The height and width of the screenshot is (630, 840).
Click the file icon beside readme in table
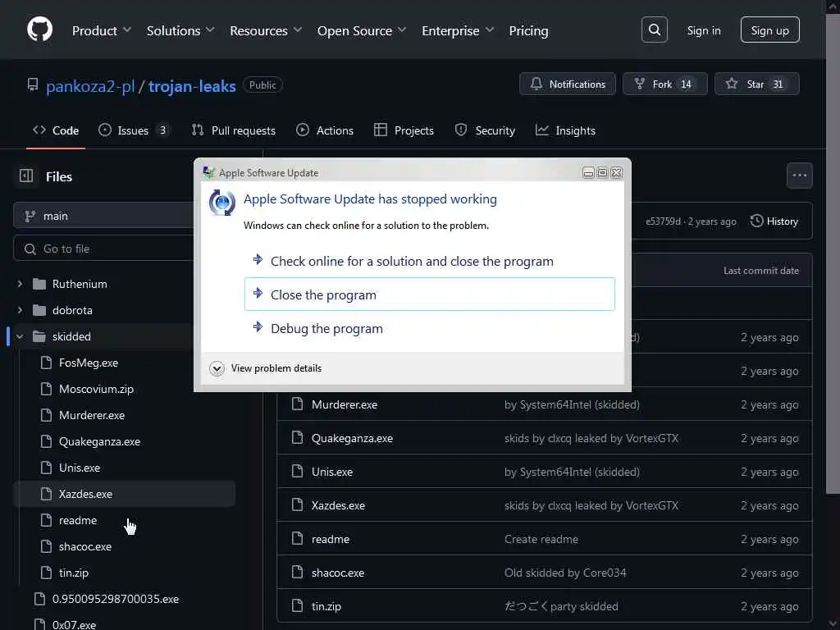pyautogui.click(x=297, y=538)
